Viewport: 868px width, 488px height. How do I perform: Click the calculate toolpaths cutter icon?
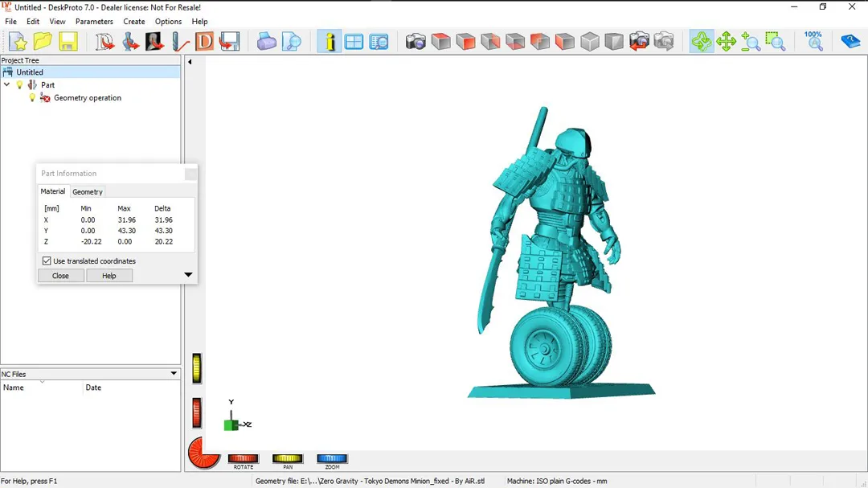point(179,42)
